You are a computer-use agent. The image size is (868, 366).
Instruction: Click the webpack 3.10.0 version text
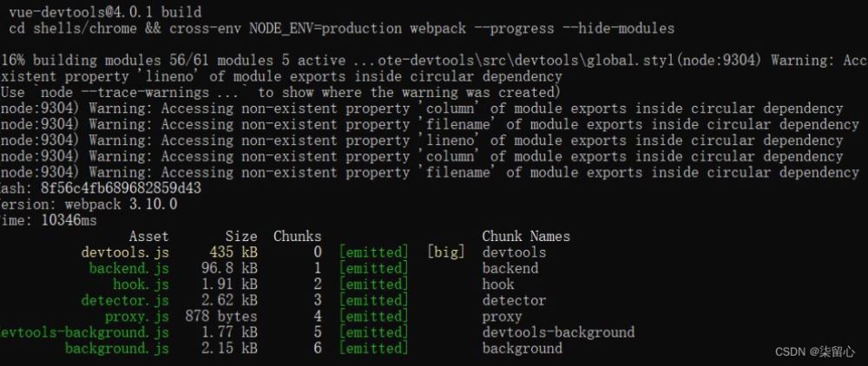click(122, 205)
